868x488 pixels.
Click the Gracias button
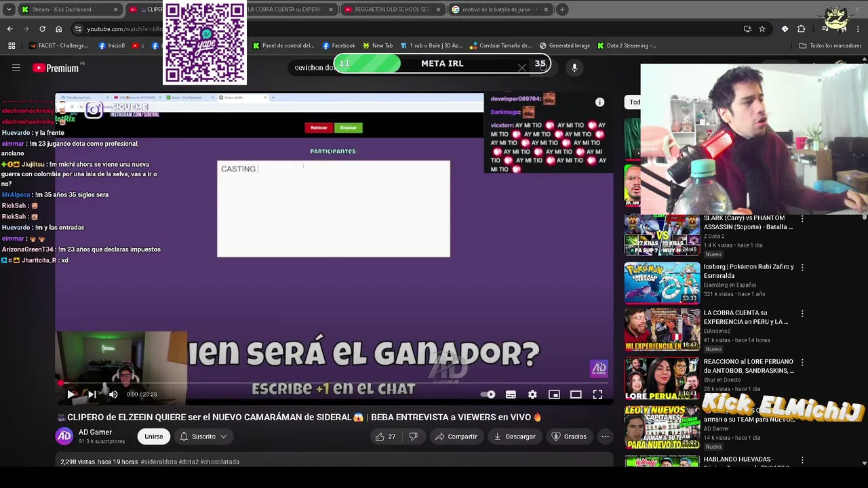point(568,436)
